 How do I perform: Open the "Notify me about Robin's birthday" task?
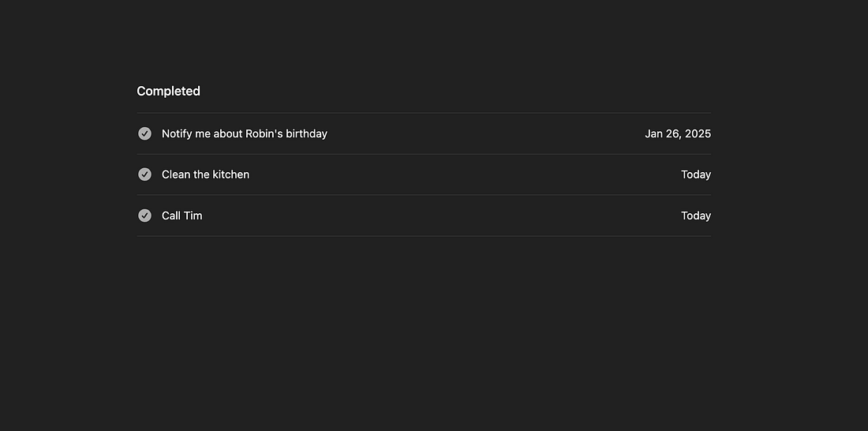[x=244, y=133]
